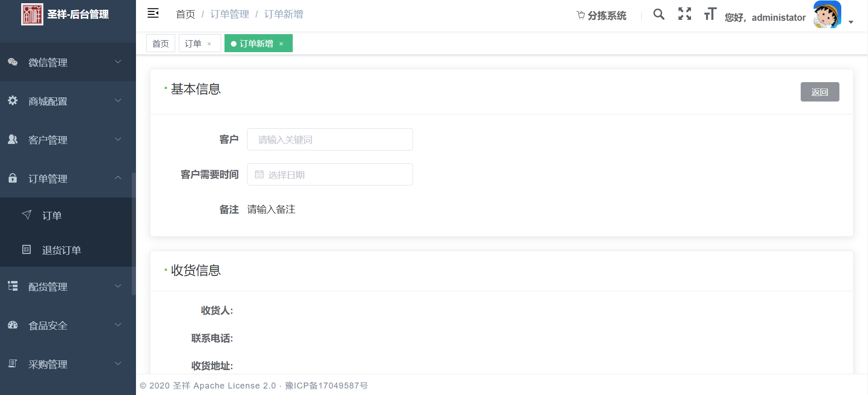
Task: Select the 食品安全 sidebar menu
Action: (x=68, y=325)
